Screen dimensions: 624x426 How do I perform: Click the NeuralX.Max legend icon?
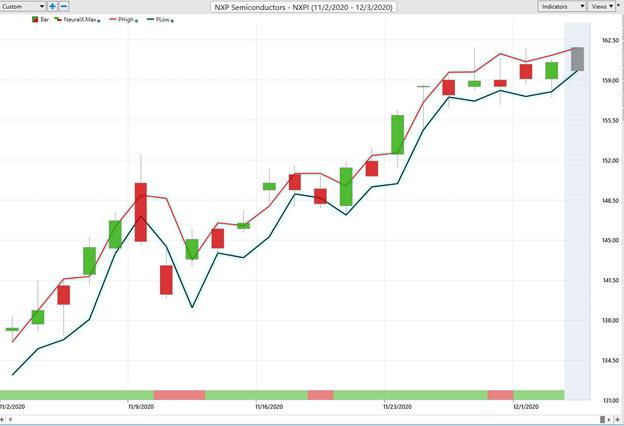click(x=58, y=19)
